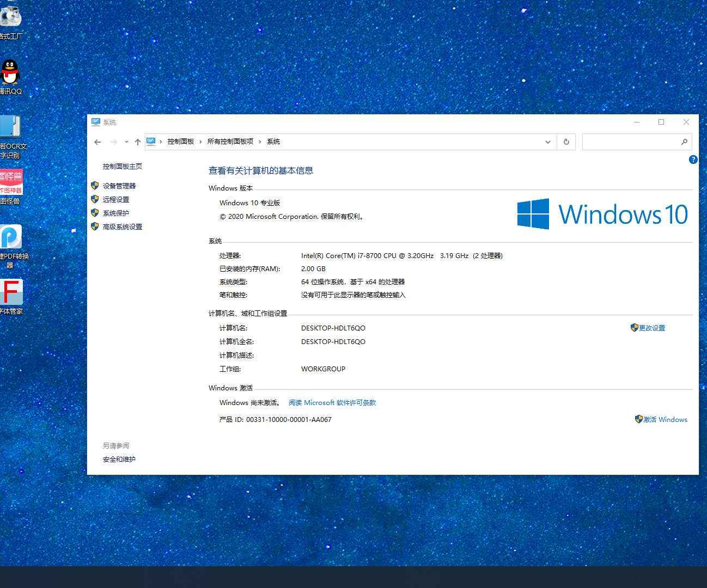
Task: Click shield icon beside 高级系统设置
Action: [x=95, y=226]
